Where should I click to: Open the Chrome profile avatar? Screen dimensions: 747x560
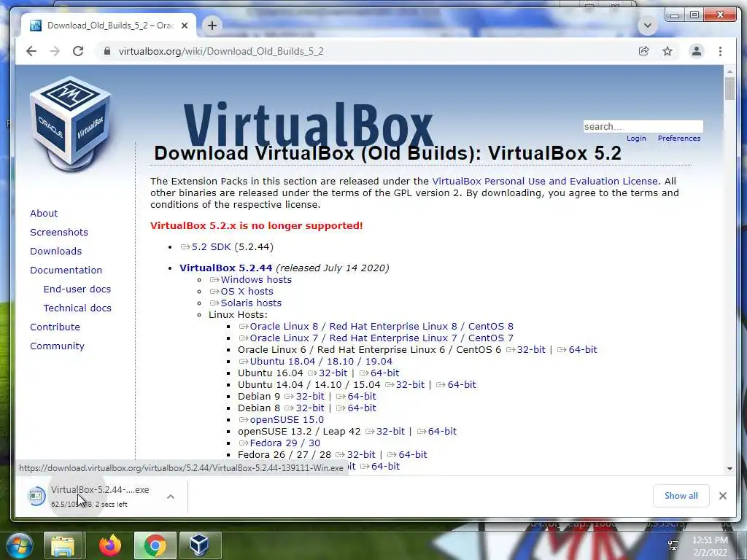(x=697, y=51)
